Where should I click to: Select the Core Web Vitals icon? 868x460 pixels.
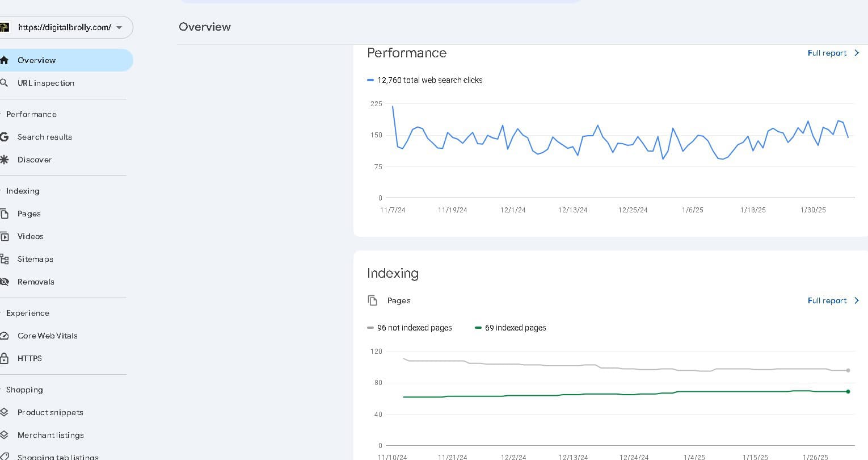(5, 336)
